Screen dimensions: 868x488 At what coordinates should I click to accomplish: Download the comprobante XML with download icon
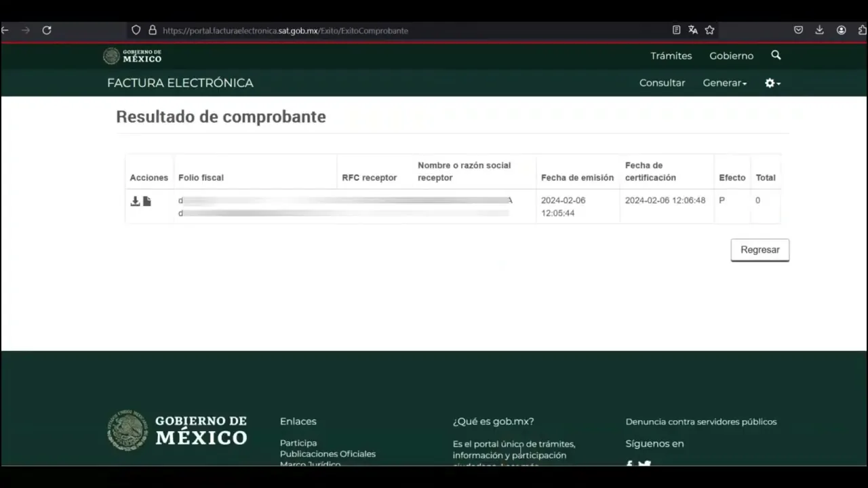click(x=135, y=201)
